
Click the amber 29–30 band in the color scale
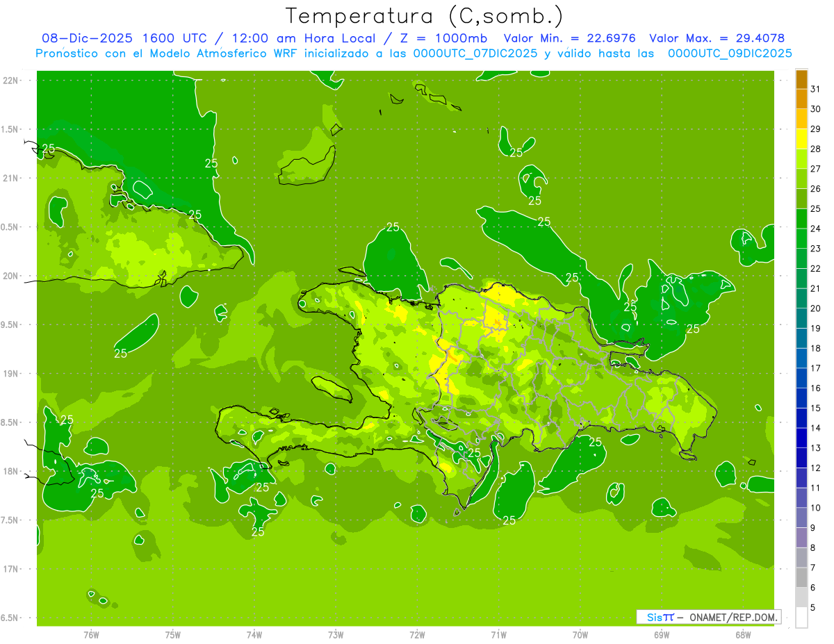coord(801,119)
